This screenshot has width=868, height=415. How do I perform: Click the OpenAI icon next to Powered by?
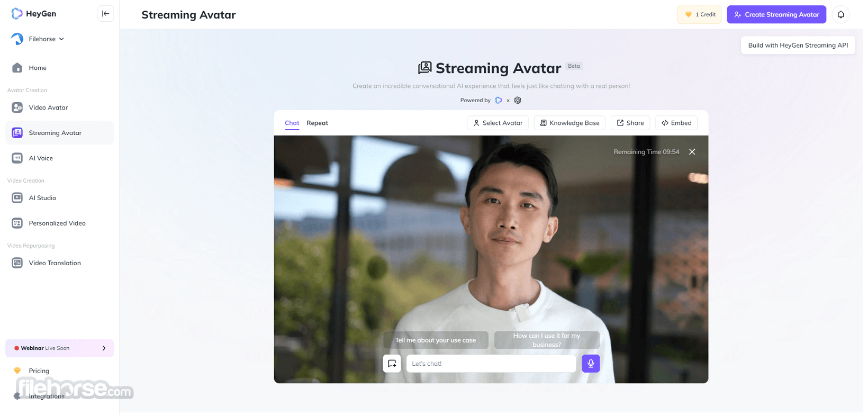[518, 101]
